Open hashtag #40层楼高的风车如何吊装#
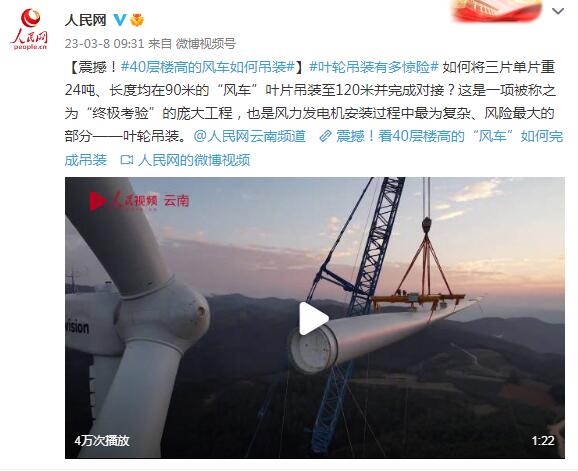The width and height of the screenshot is (578, 471). [x=208, y=67]
